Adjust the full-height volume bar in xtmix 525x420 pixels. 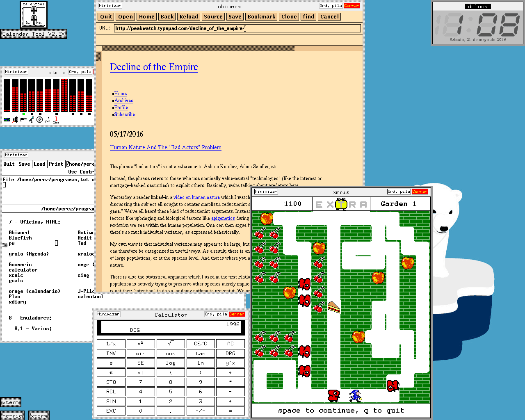coord(64,95)
